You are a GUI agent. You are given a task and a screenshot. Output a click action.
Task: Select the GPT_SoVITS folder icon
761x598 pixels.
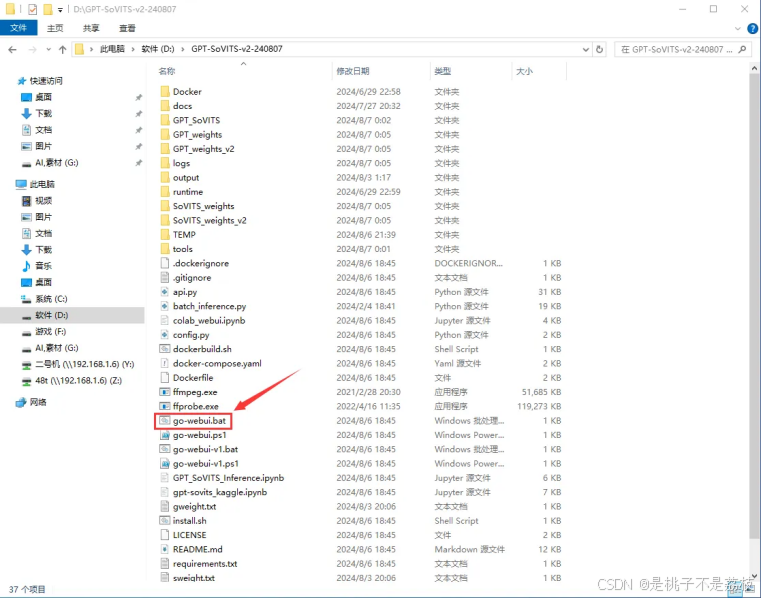165,120
